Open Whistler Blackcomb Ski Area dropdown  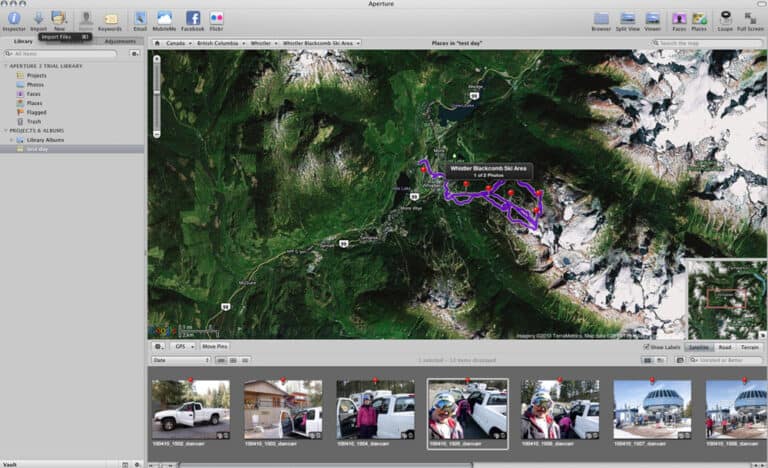[x=321, y=43]
